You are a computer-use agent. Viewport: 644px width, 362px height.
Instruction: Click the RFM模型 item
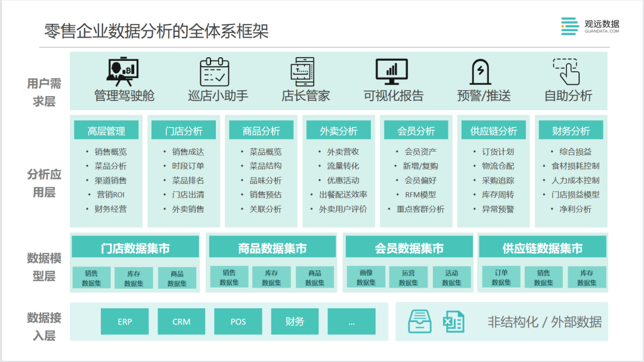[x=420, y=194]
